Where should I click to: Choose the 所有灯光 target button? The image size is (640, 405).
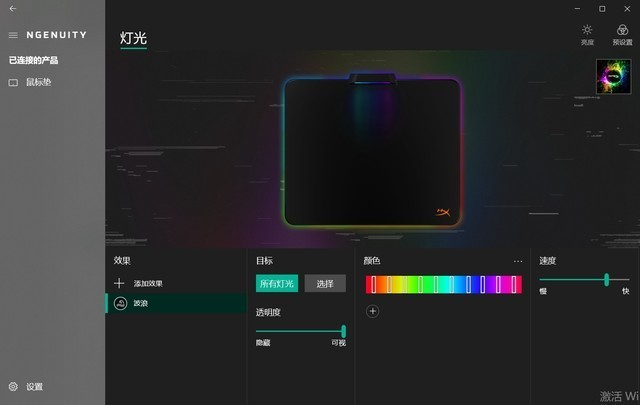(x=277, y=283)
